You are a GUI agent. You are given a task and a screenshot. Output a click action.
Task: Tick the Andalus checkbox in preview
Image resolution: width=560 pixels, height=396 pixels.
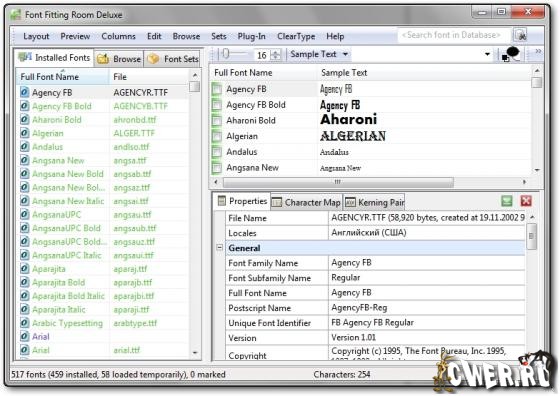click(217, 152)
